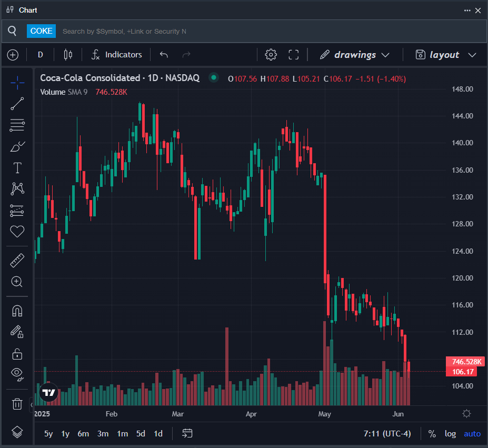
Task: Activate the zoom in tool
Action: [17, 282]
